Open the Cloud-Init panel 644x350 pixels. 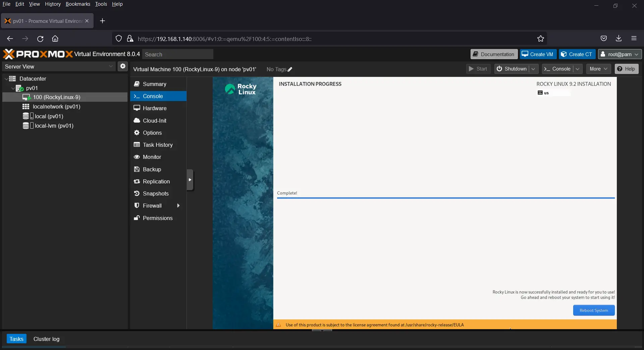(158, 121)
